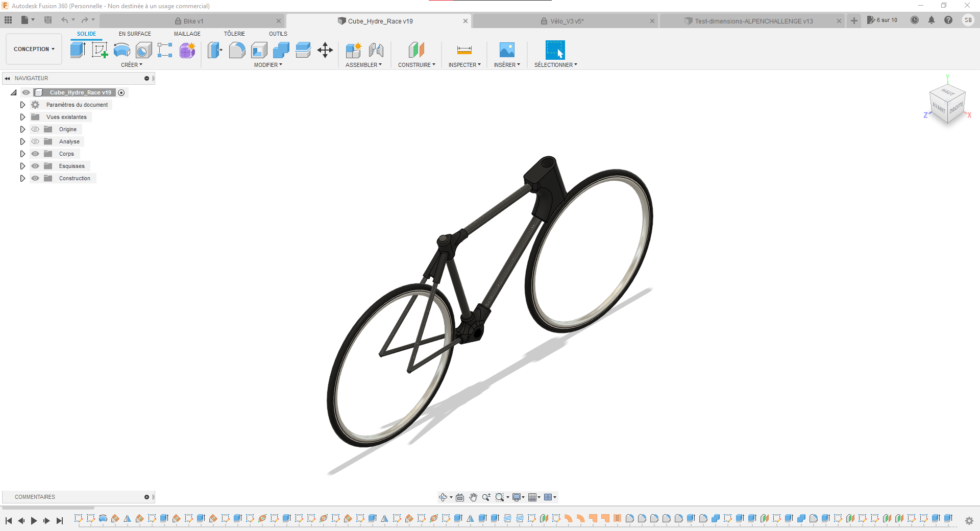Open the CONCEPTION workspace dropdown
The image size is (980, 531).
[34, 49]
